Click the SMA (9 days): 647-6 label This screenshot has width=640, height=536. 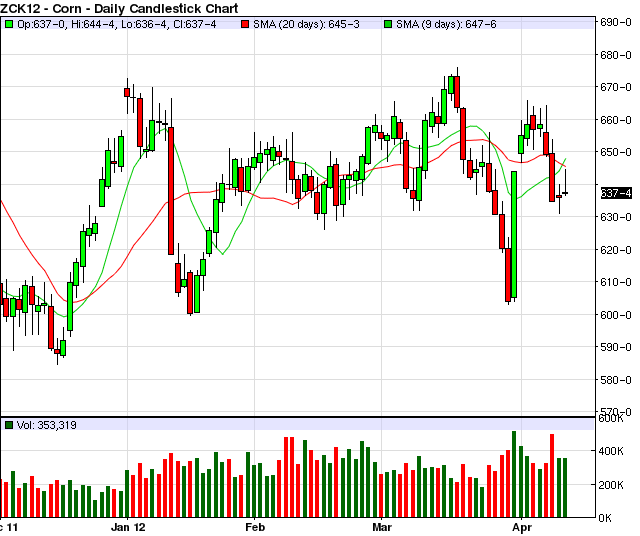[446, 24]
